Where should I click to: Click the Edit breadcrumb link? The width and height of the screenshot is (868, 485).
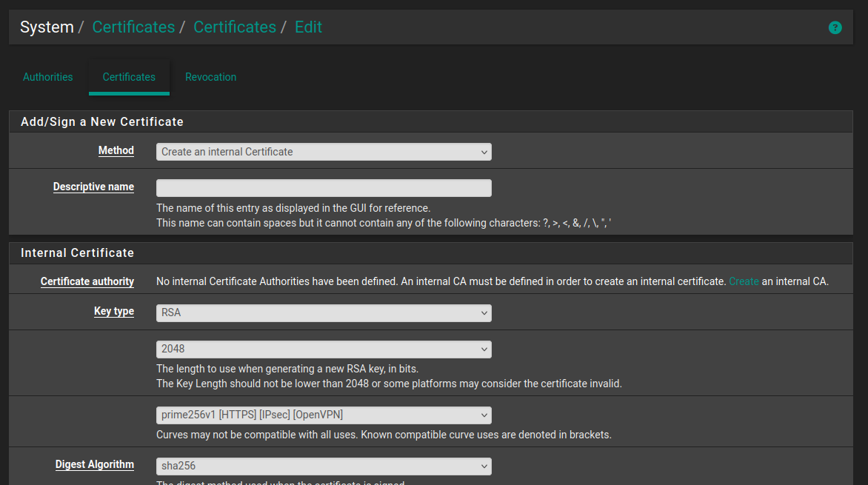point(308,27)
